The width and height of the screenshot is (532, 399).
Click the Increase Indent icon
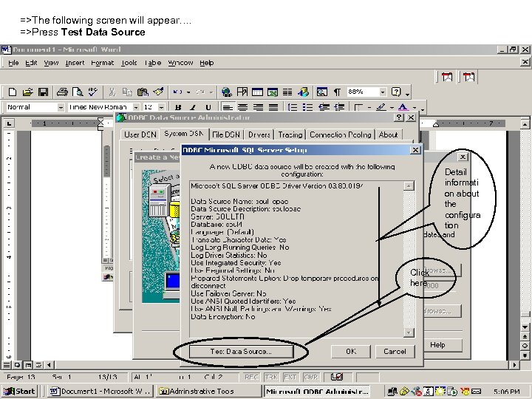pos(339,108)
